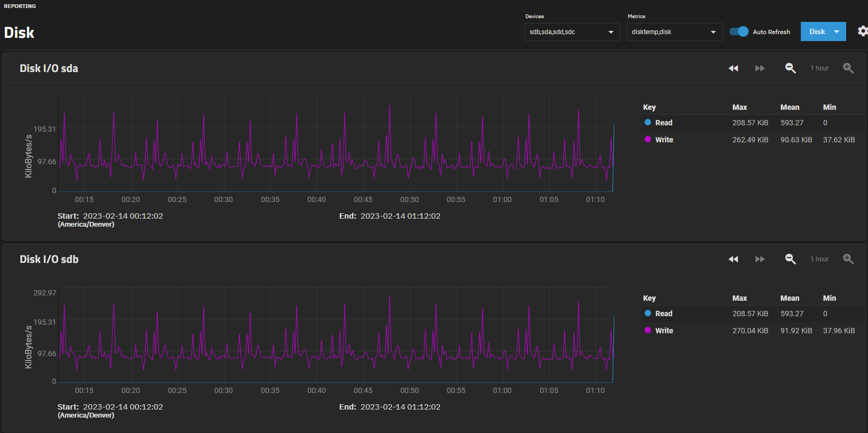The height and width of the screenshot is (433, 868).
Task: Open reporting settings gear icon
Action: coord(862,31)
